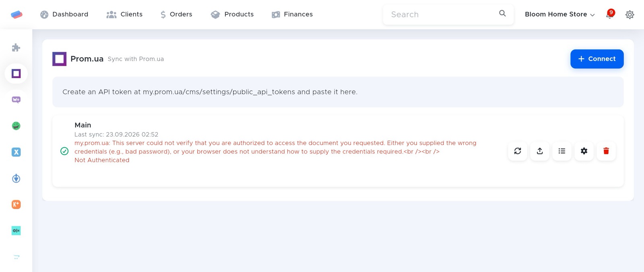Open settings gear in top bar
This screenshot has height=272, width=644.
630,15
